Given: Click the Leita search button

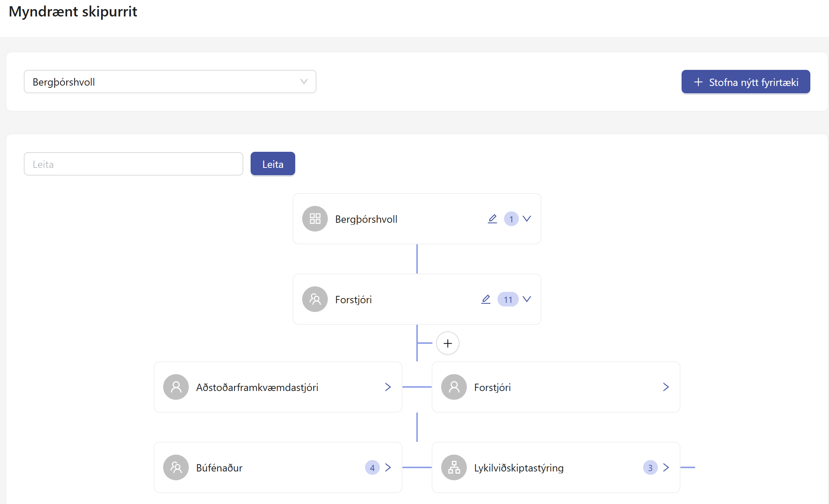Looking at the screenshot, I should pos(273,164).
